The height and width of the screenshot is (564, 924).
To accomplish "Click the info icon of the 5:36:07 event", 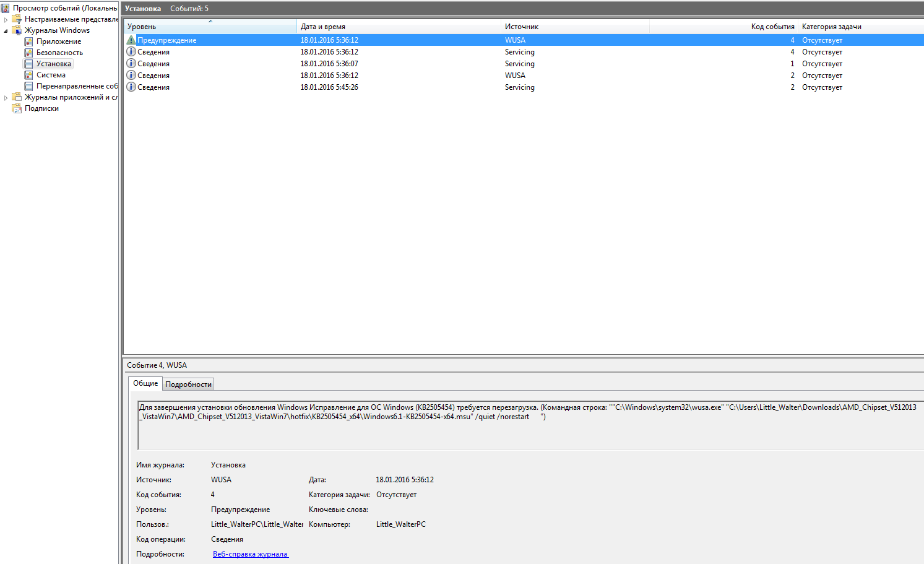I will click(131, 64).
